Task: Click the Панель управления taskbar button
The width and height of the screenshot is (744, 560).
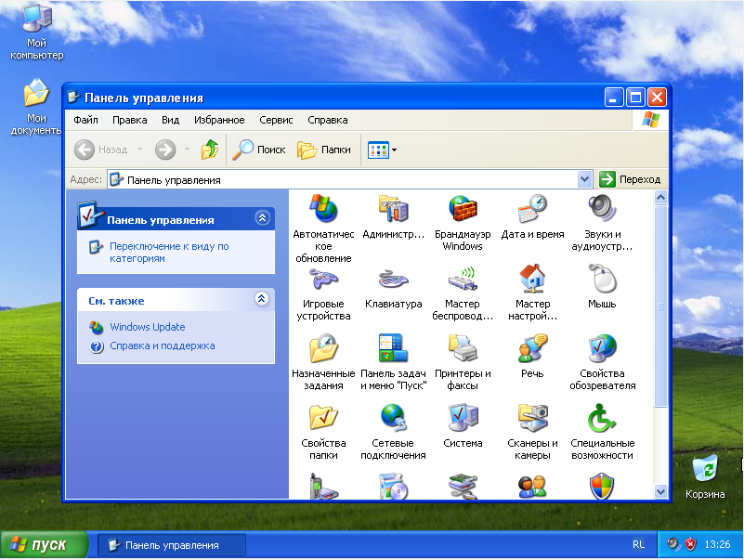Action: 172,545
